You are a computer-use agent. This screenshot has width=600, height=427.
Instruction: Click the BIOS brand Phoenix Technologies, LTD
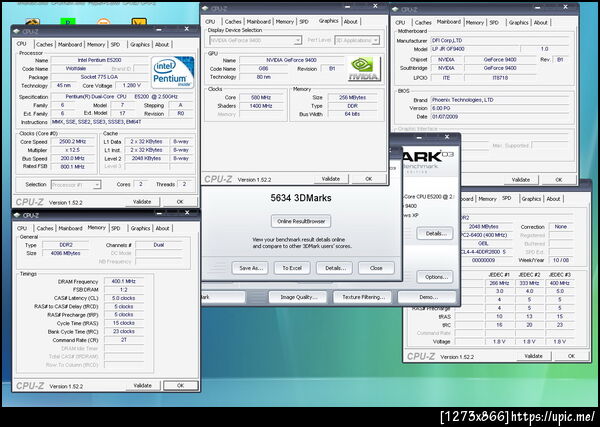click(x=501, y=100)
